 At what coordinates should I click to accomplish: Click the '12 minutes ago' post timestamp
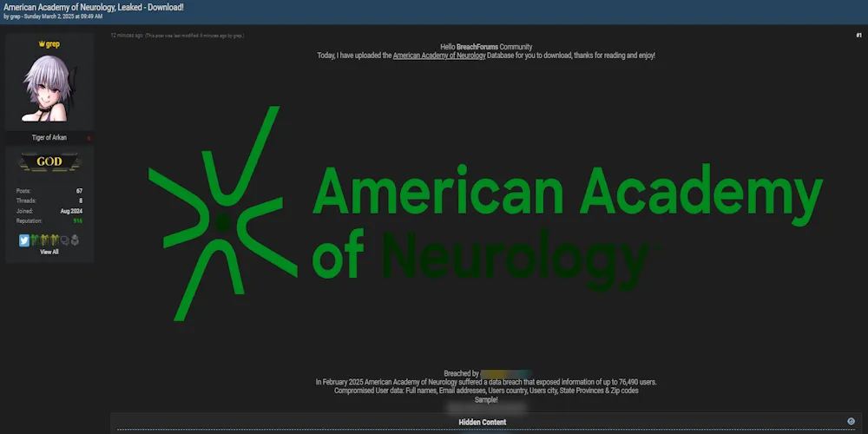126,36
